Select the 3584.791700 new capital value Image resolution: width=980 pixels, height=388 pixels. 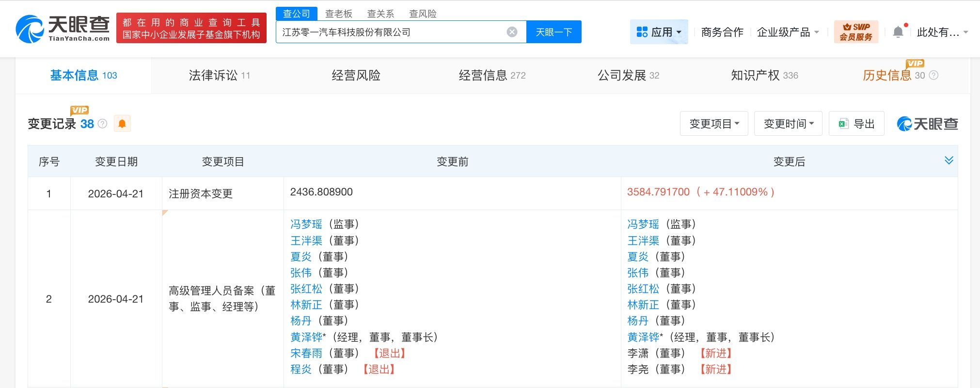tap(658, 192)
